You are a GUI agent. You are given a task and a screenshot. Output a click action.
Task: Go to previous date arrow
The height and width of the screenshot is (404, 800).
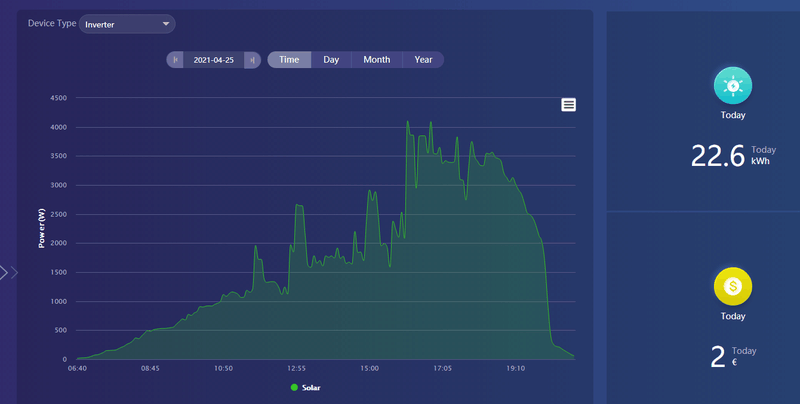click(175, 60)
